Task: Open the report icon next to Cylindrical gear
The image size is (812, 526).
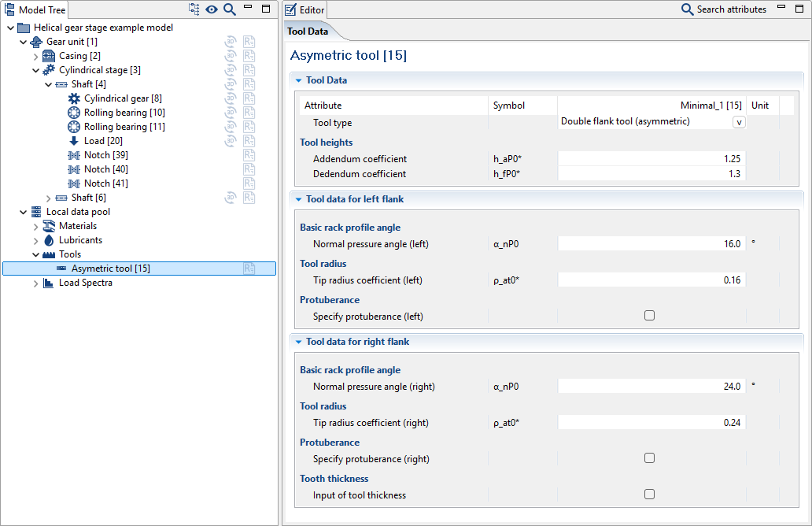Action: point(249,98)
